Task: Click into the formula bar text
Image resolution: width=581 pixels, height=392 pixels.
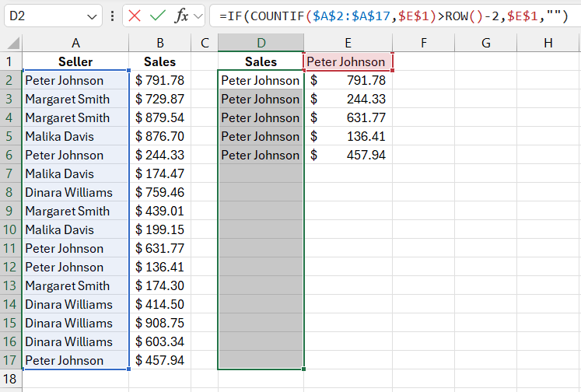Action: [394, 16]
